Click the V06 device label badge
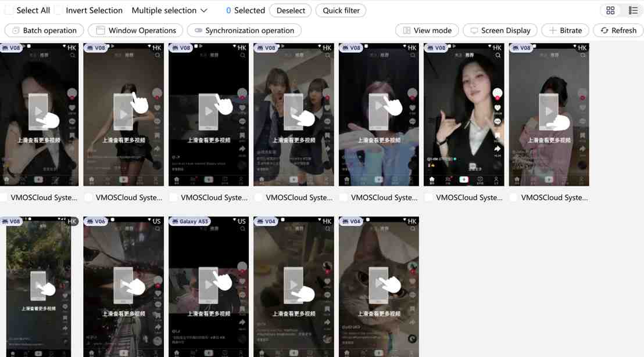This screenshot has width=644, height=357. (96, 221)
